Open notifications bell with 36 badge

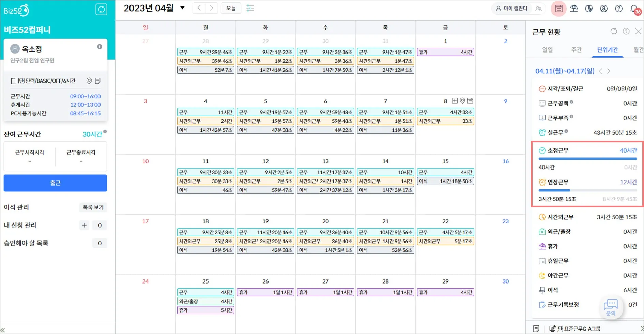click(x=635, y=9)
